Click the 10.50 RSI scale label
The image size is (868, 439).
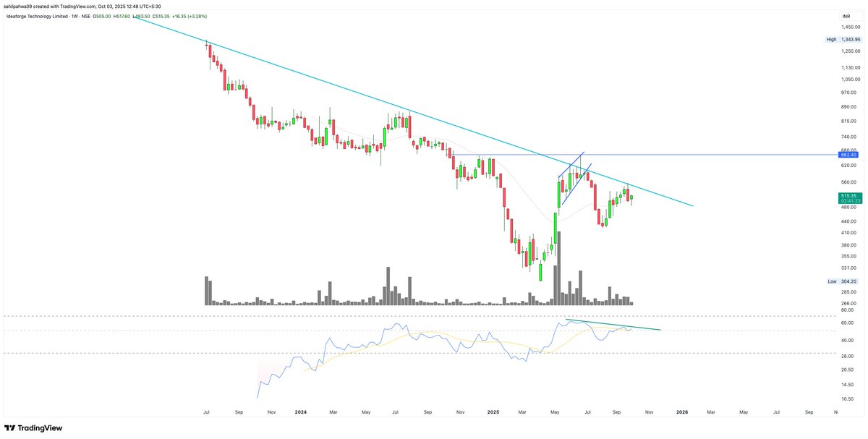click(x=847, y=399)
